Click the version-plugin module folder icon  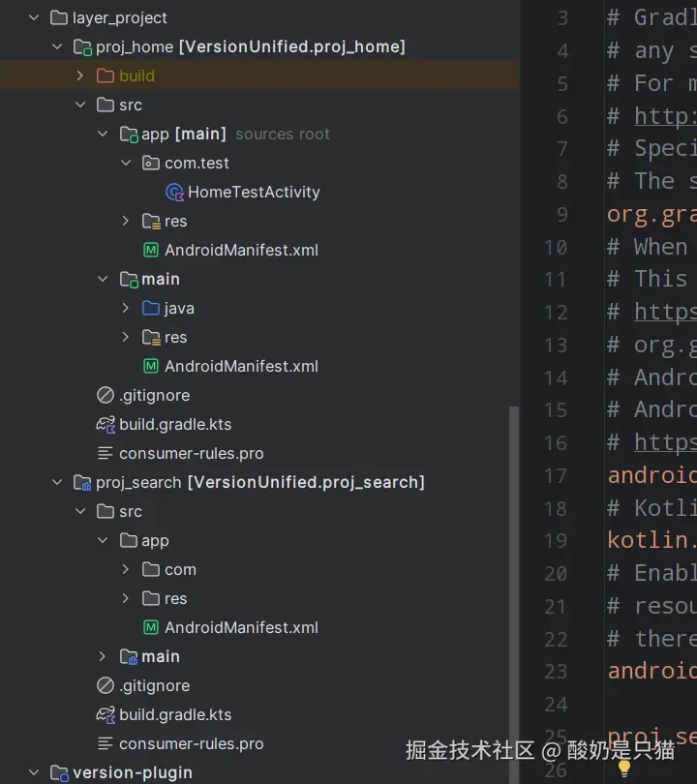tap(59, 773)
